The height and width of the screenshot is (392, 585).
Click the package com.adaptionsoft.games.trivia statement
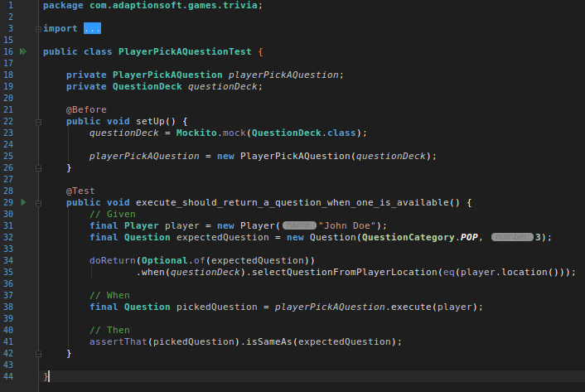pos(152,5)
